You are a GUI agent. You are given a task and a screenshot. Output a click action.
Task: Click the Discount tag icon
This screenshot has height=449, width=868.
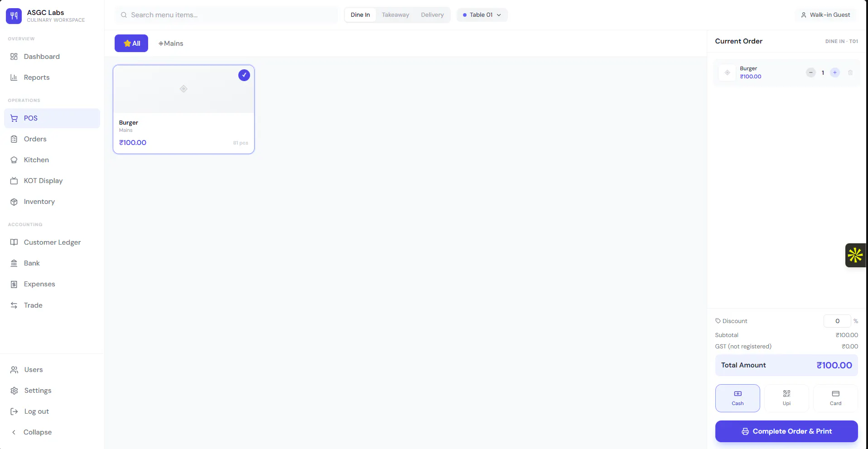[718, 321]
